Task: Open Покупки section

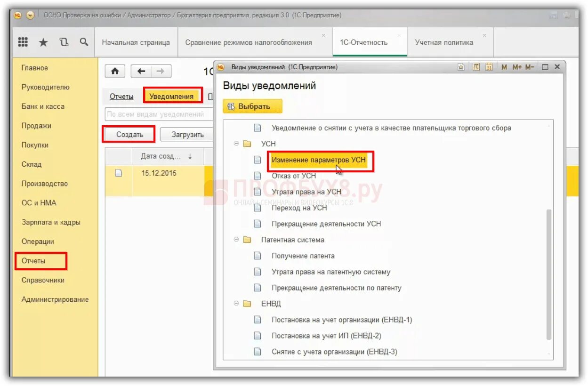Action: tap(35, 145)
